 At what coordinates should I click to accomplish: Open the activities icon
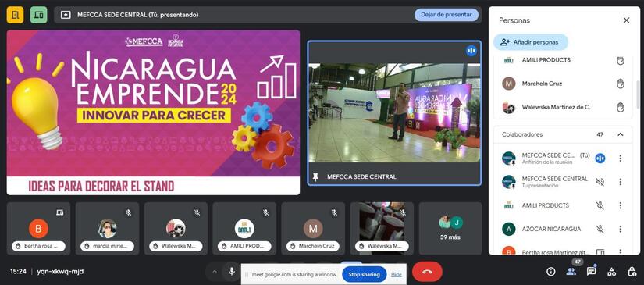(611, 272)
